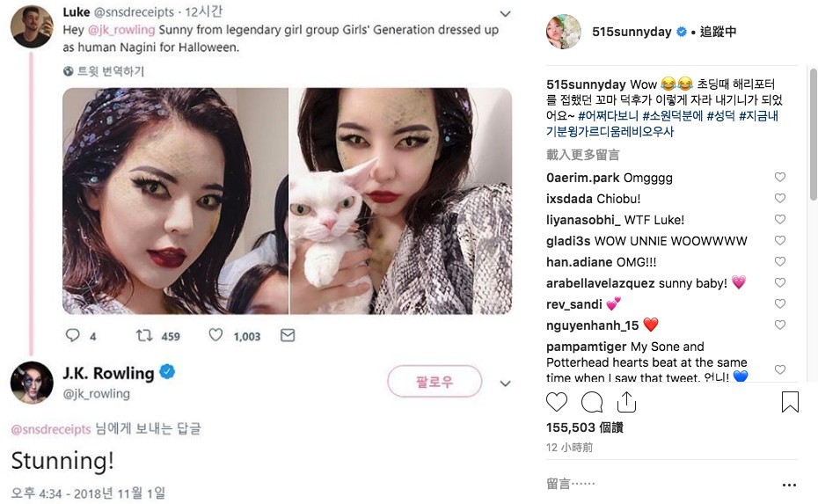Expand the chevron next to the follow button
818x504 pixels.
click(x=505, y=383)
